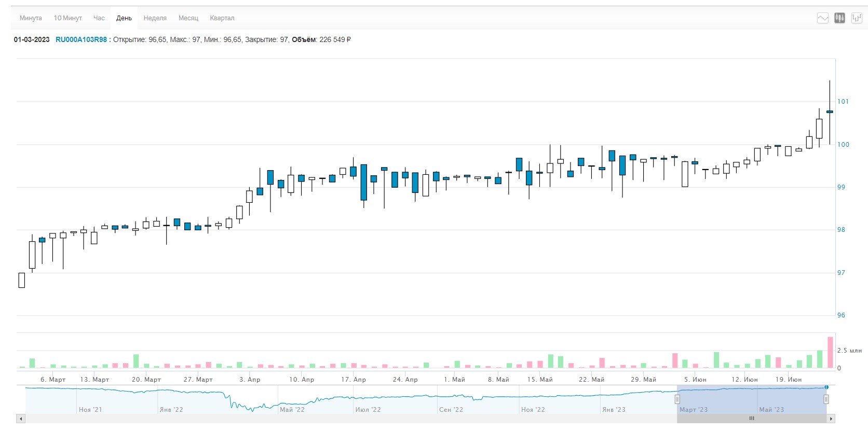Click the 'Ноя '21' navigator label
The height and width of the screenshot is (431, 868).
tap(90, 410)
